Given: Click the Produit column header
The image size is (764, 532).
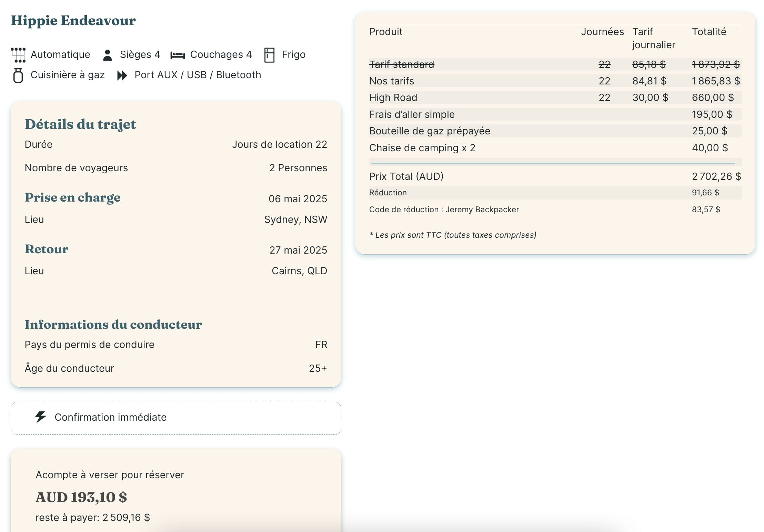Looking at the screenshot, I should point(386,32).
